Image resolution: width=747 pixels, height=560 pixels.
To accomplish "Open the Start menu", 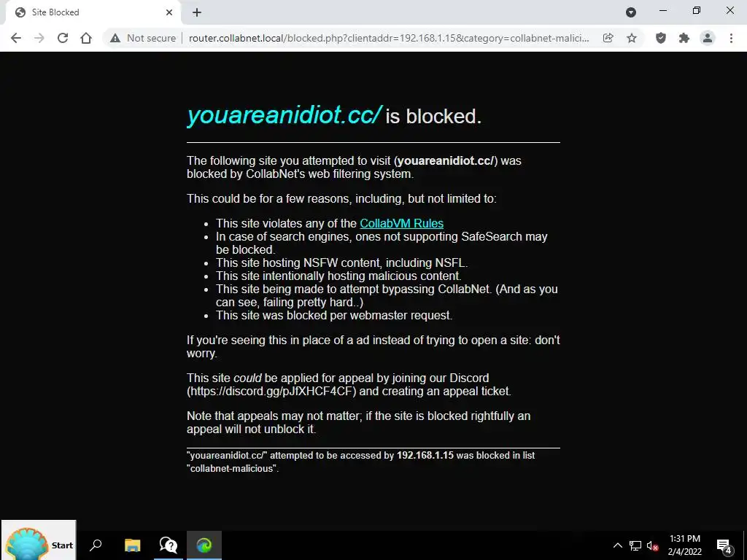I will pyautogui.click(x=39, y=545).
